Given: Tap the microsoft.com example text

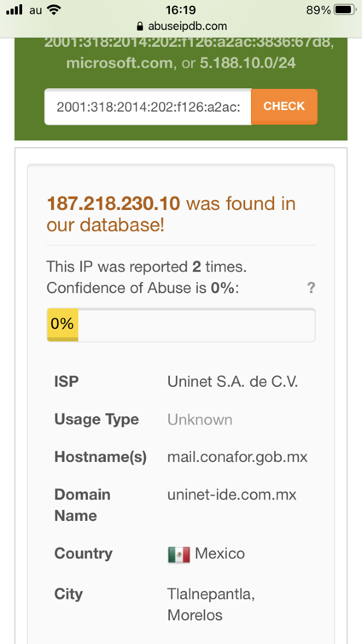Looking at the screenshot, I should pos(119,64).
